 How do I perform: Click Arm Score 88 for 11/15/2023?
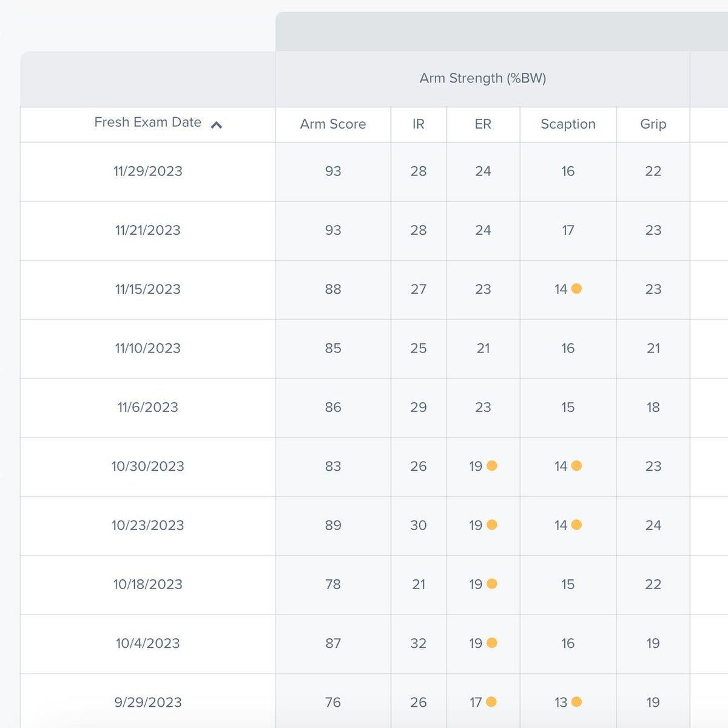click(333, 289)
